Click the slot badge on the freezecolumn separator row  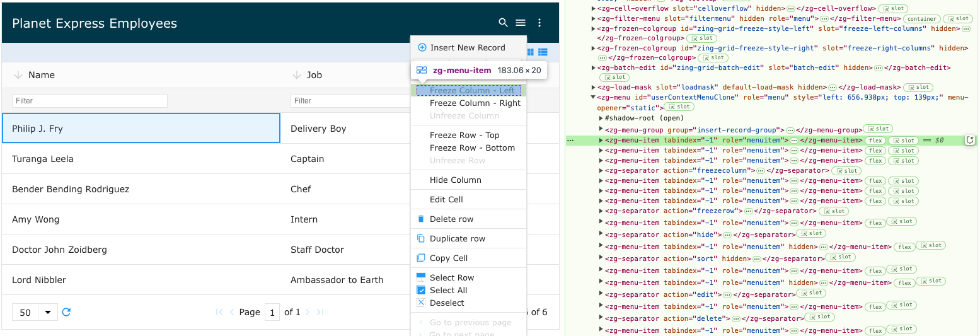click(x=846, y=171)
